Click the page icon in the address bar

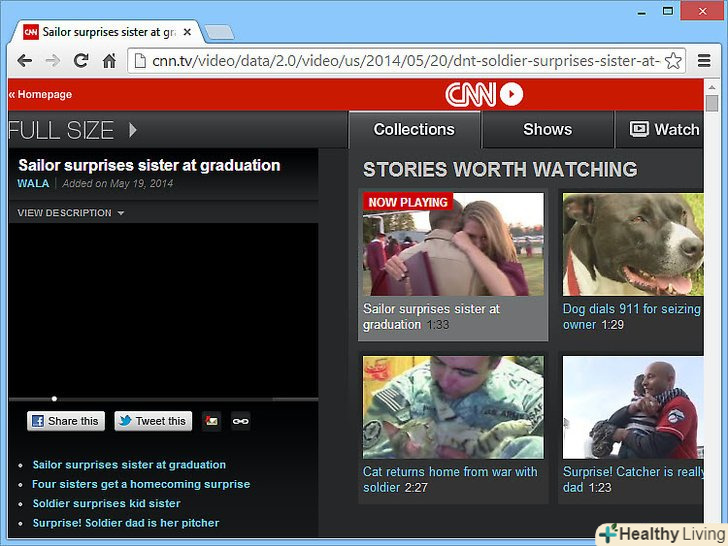coord(140,61)
